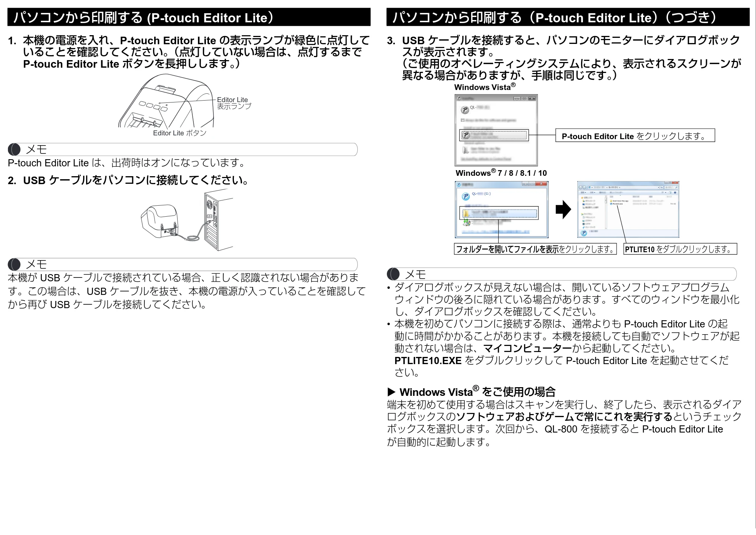Click the 'Editor Lite ボタン' callout label
Image resolution: width=756 pixels, height=535 pixels.
click(x=180, y=133)
